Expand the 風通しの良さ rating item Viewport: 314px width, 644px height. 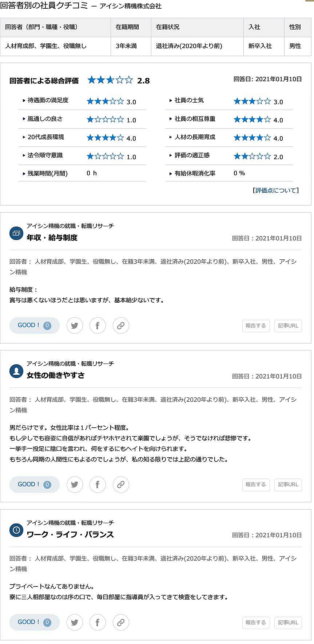coord(45,119)
